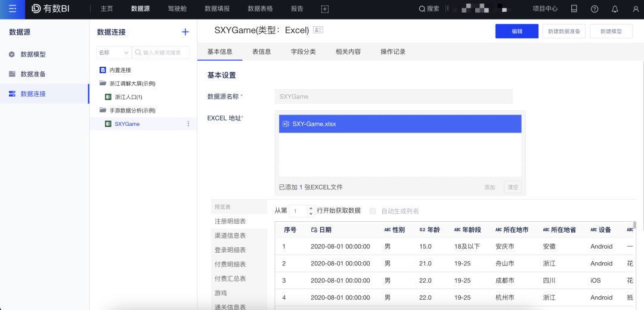Image resolution: width=644 pixels, height=310 pixels.
Task: Open the 驾驶舱 menu item
Action: coord(177,9)
